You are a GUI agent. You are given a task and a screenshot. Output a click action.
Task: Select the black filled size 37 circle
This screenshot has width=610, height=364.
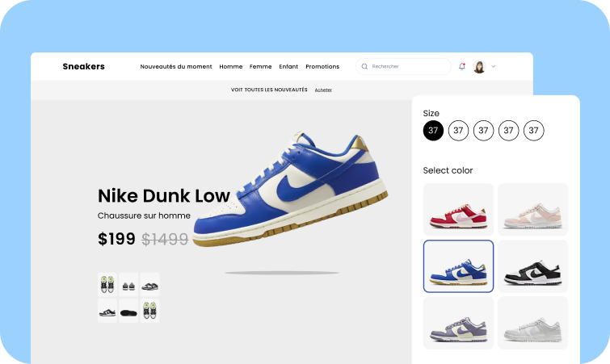pos(433,131)
